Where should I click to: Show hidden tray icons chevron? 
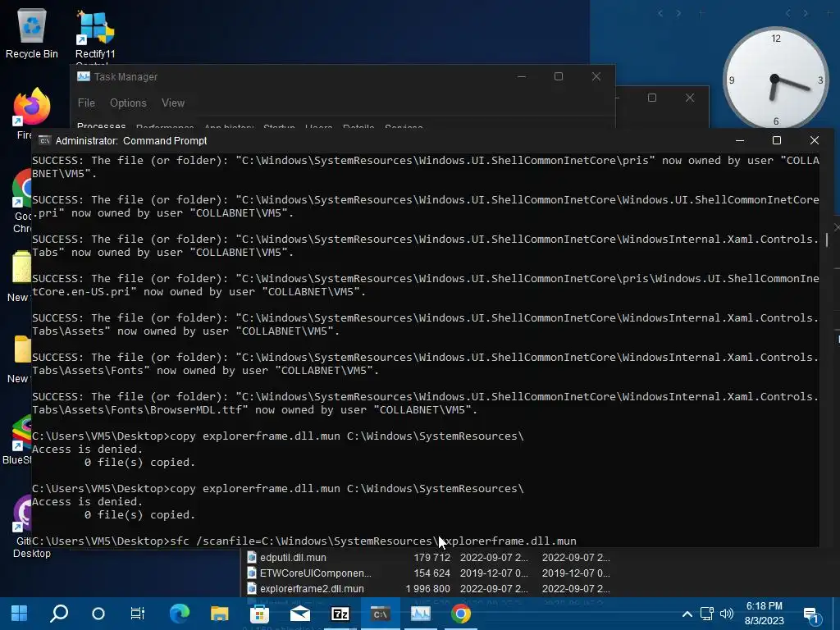point(687,614)
